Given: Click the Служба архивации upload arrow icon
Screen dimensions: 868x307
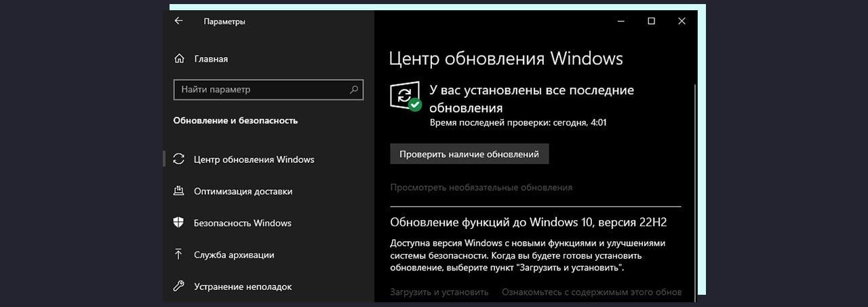Looking at the screenshot, I should point(179,255).
